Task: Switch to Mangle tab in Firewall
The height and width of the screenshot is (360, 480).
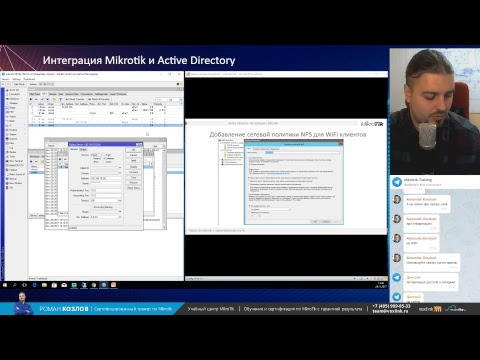Action: click(x=53, y=94)
